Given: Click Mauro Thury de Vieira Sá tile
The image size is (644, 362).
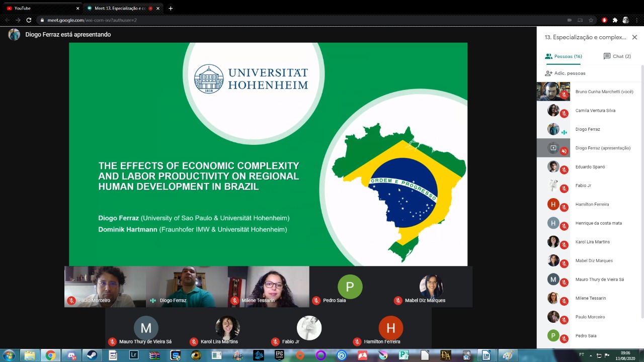Looking at the screenshot, I should (146, 328).
